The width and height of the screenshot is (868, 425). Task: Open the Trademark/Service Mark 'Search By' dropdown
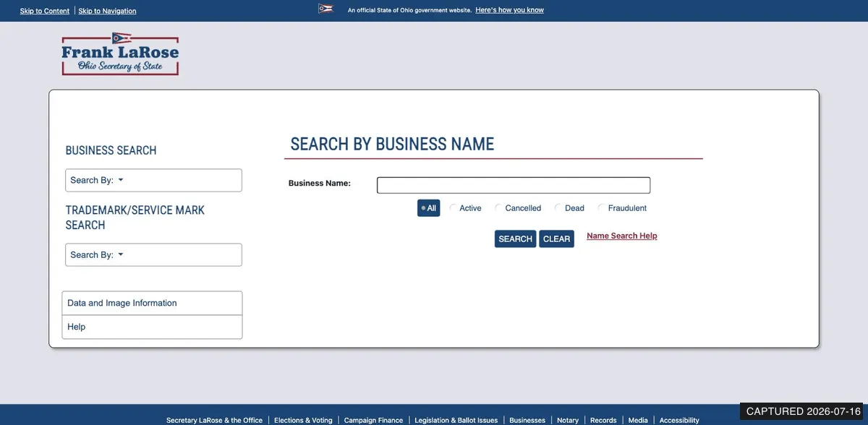pos(153,255)
